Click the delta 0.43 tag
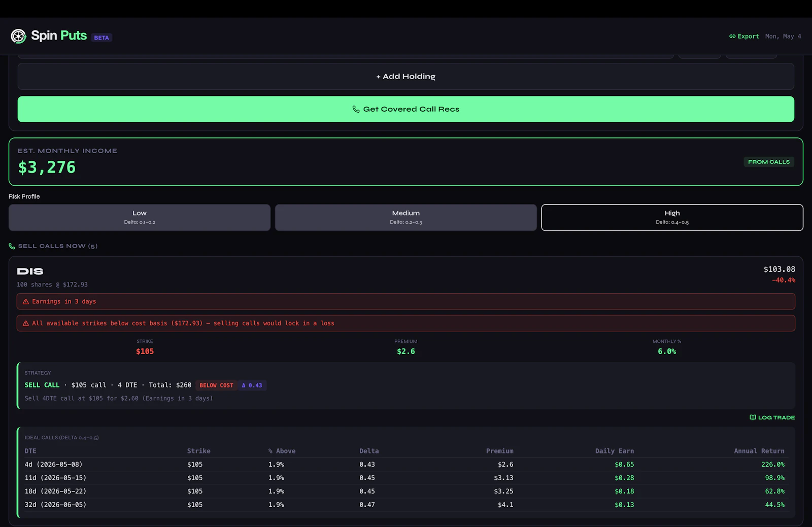 coord(252,385)
